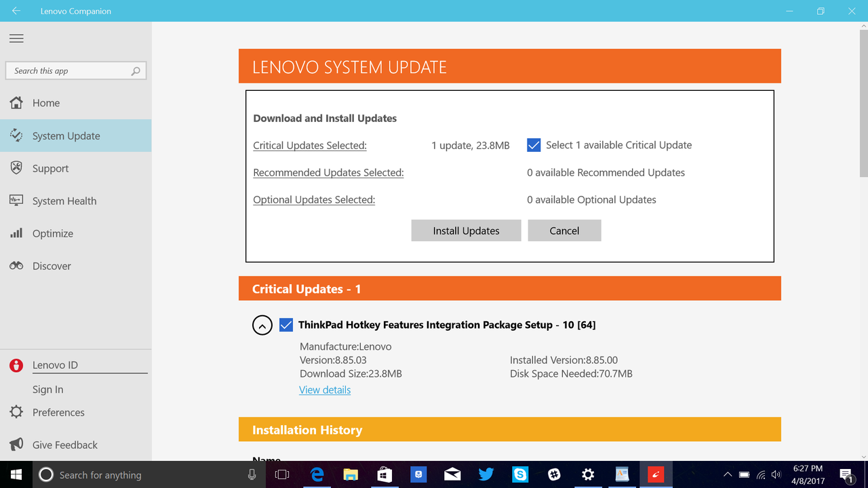
Task: Click "Download Size:23.8MB" text
Action: [x=351, y=373]
